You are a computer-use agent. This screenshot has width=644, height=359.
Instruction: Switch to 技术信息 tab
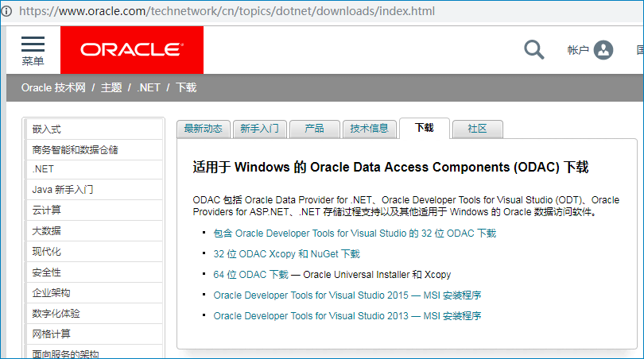(x=369, y=129)
